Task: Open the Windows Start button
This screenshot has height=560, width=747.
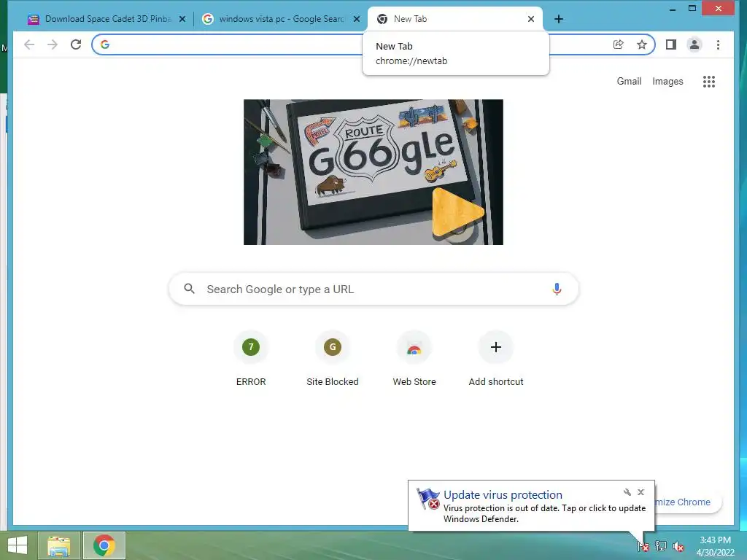Action: pyautogui.click(x=18, y=545)
